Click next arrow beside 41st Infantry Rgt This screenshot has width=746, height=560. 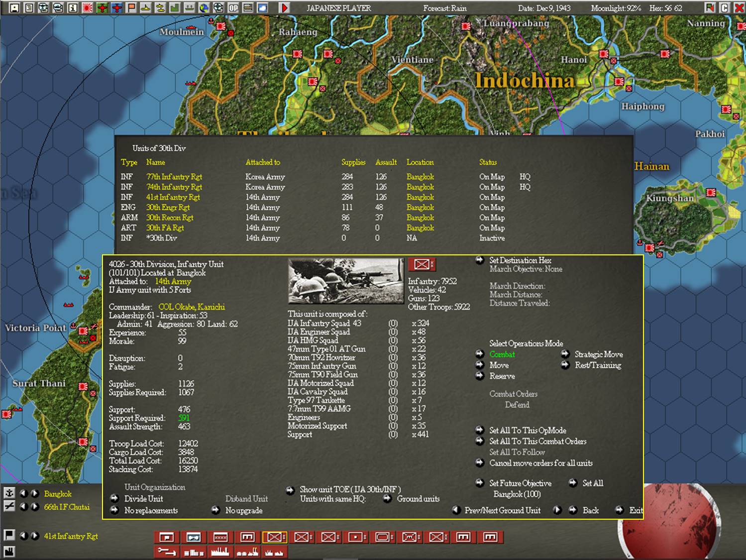(x=34, y=536)
